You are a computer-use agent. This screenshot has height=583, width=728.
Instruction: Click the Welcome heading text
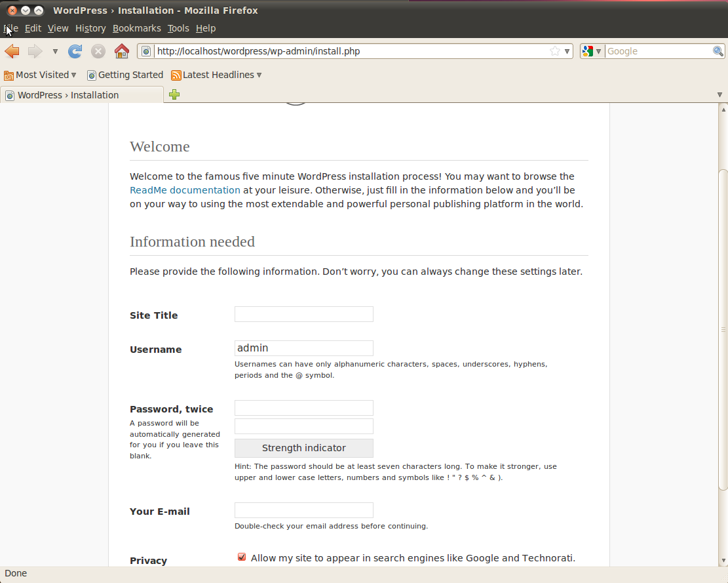click(x=160, y=146)
